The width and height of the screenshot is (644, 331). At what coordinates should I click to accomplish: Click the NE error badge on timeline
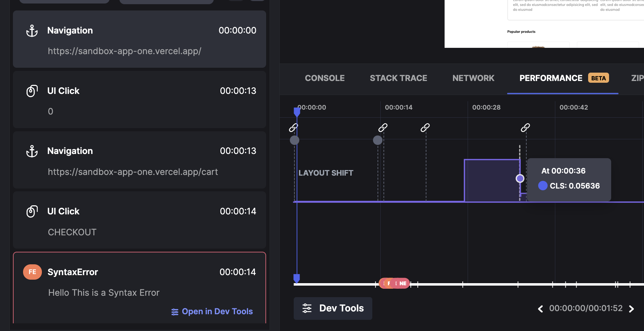coord(403,284)
